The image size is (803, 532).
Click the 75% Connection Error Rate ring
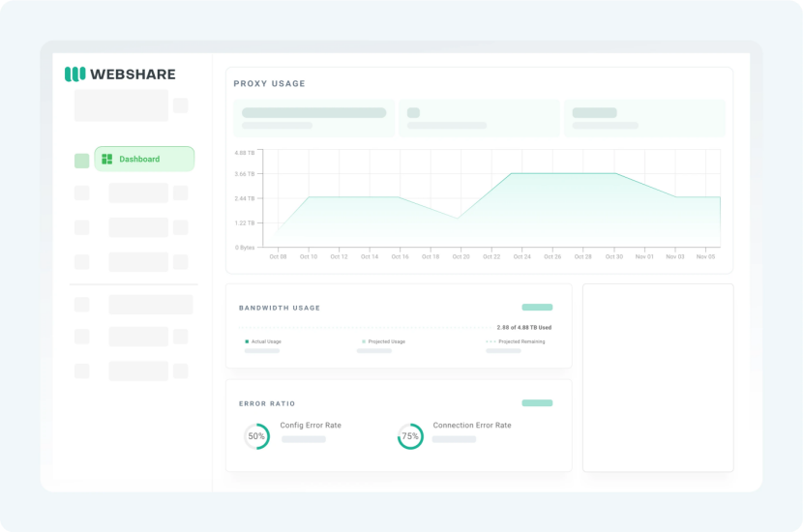point(410,436)
